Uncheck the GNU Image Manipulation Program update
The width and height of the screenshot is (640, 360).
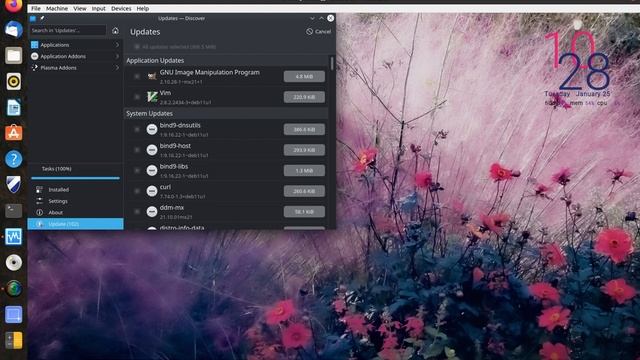pos(137,76)
